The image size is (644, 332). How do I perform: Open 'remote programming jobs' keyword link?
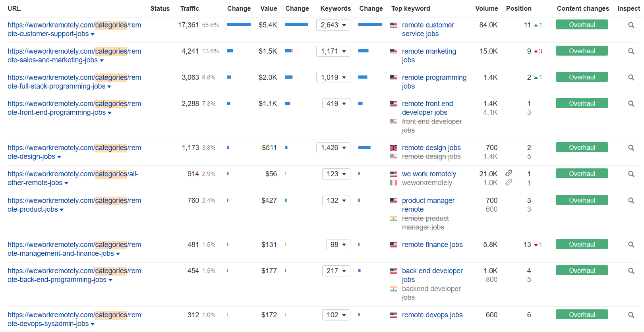pyautogui.click(x=434, y=82)
